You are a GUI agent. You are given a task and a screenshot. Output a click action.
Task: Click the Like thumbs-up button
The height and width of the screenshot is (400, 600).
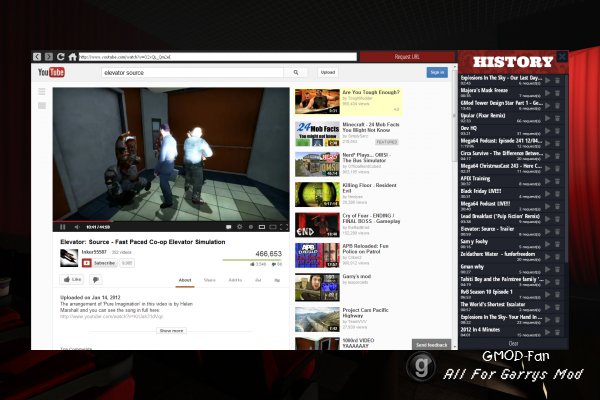(72, 279)
